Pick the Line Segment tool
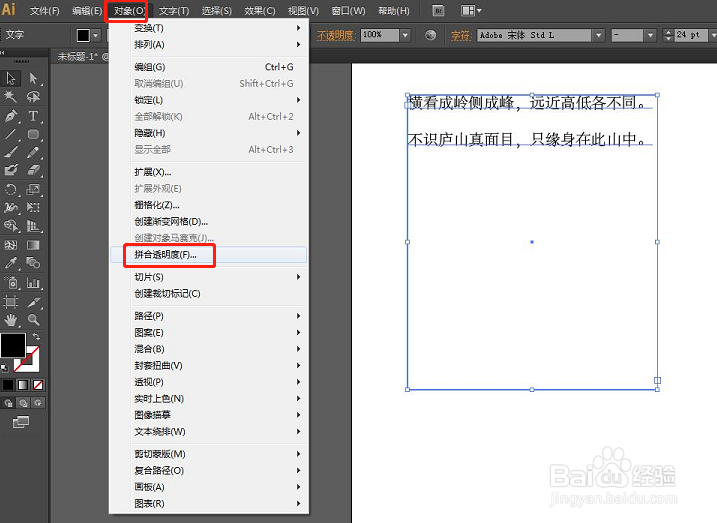This screenshot has height=523, width=717. [11, 134]
